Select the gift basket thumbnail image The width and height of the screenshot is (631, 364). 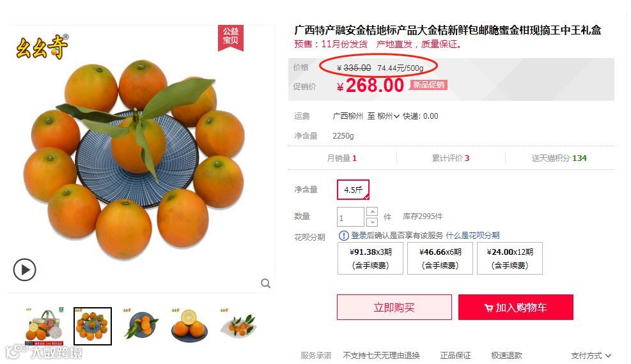(x=44, y=326)
